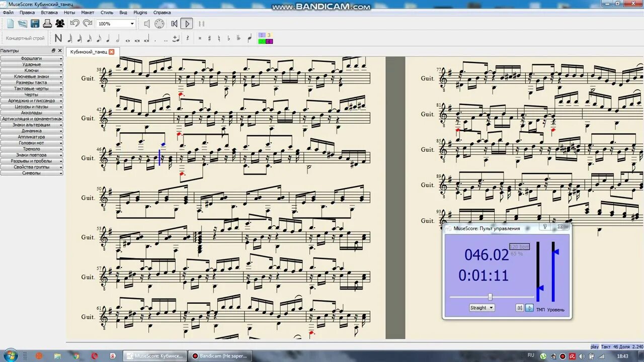644x362 pixels.
Task: Apply the flat accidental
Action: click(x=228, y=38)
